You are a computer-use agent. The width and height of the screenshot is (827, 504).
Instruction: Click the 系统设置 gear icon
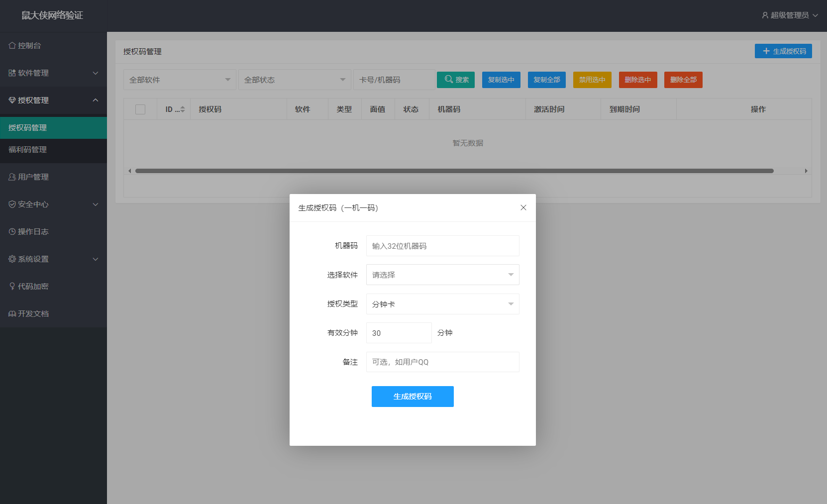11,259
